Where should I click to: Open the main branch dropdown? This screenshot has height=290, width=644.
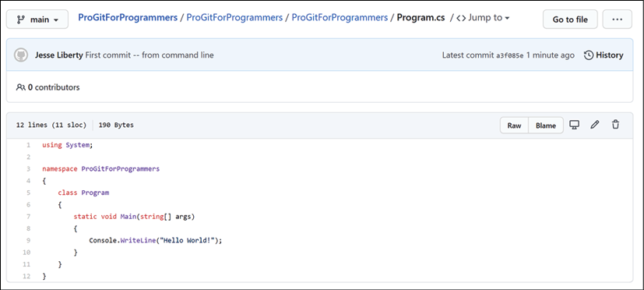(x=37, y=19)
